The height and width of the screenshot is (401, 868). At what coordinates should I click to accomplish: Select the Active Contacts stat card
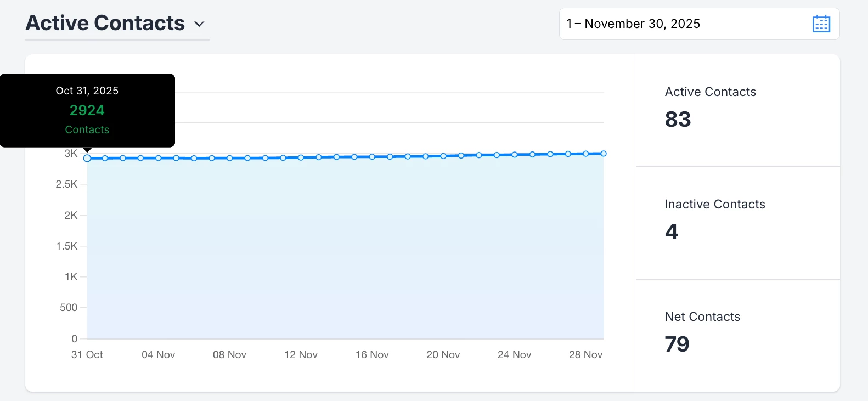pyautogui.click(x=737, y=110)
